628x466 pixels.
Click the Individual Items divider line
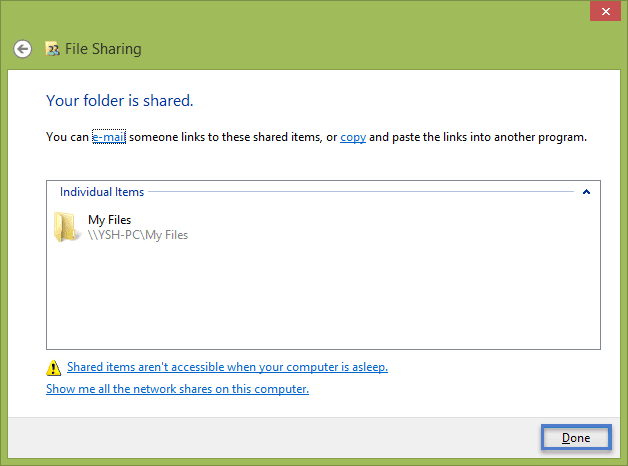click(361, 192)
